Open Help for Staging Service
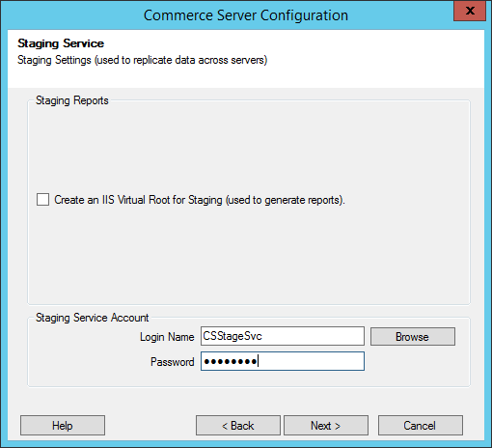 coord(63,426)
